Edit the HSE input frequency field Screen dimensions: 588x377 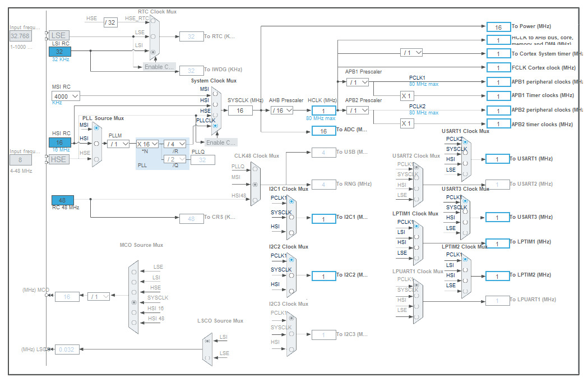point(20,160)
